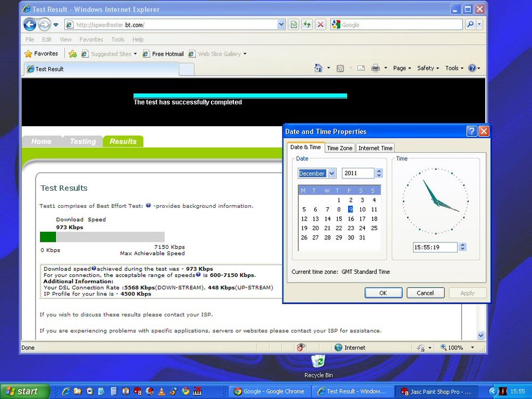Click Add to Favorites Bar icon
Image resolution: width=532 pixels, height=399 pixels.
pos(72,54)
